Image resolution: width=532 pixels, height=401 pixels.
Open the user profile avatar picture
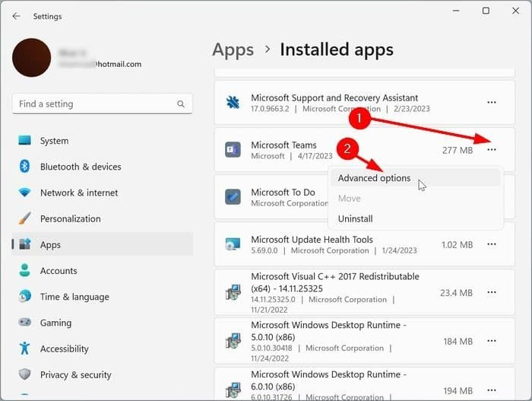pyautogui.click(x=32, y=58)
